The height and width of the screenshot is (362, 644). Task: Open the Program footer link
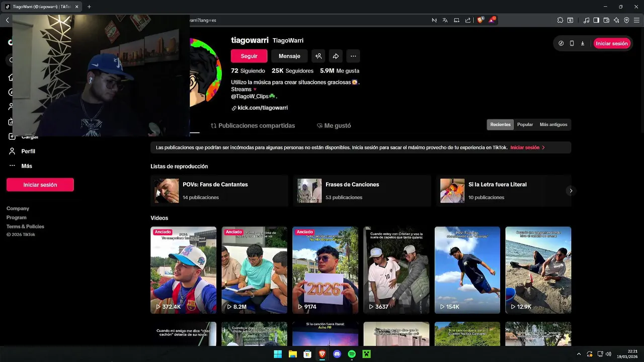point(17,217)
